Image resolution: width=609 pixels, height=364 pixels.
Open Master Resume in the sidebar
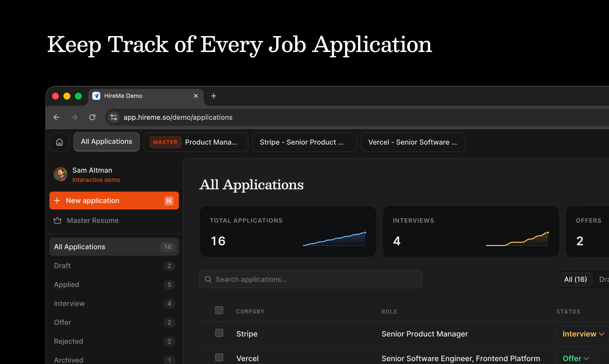coord(114,220)
